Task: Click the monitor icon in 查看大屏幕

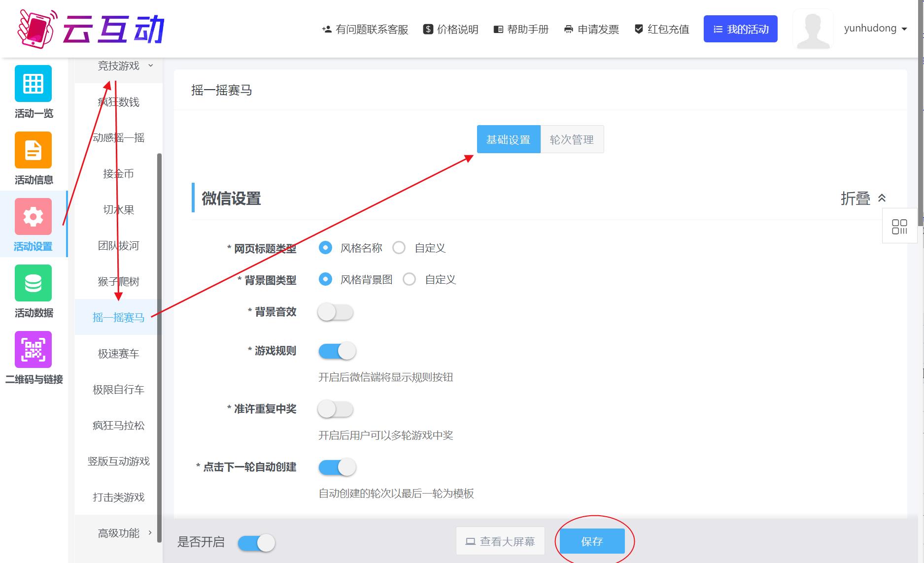Action: [x=470, y=541]
